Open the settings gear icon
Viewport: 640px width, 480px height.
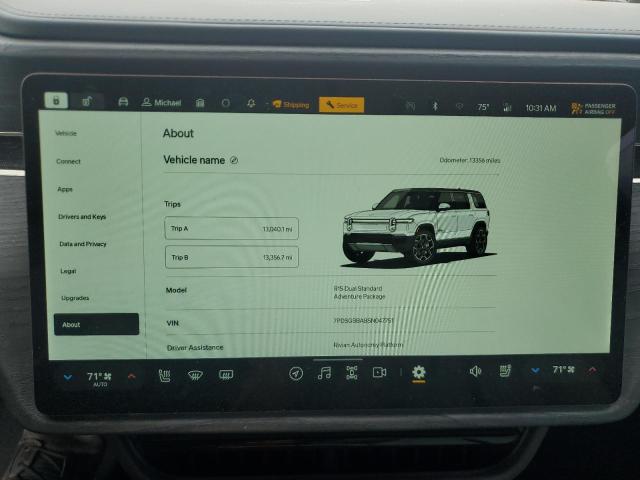(x=419, y=372)
